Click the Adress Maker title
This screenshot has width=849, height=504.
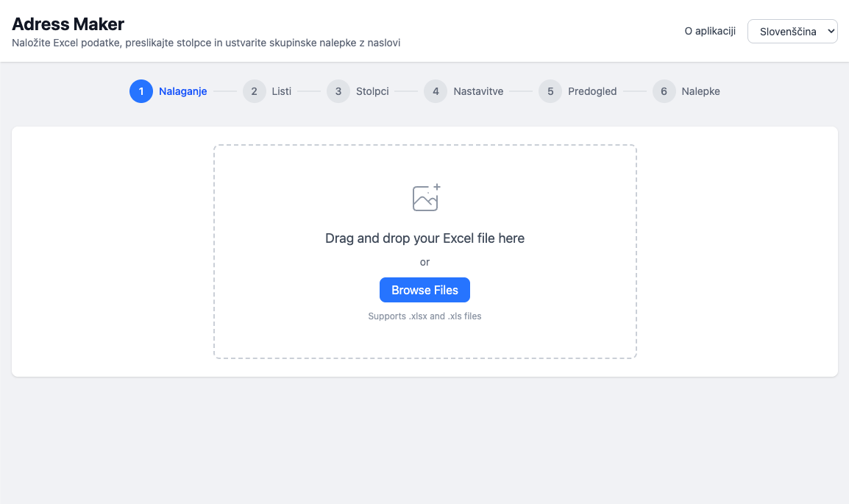click(x=68, y=24)
